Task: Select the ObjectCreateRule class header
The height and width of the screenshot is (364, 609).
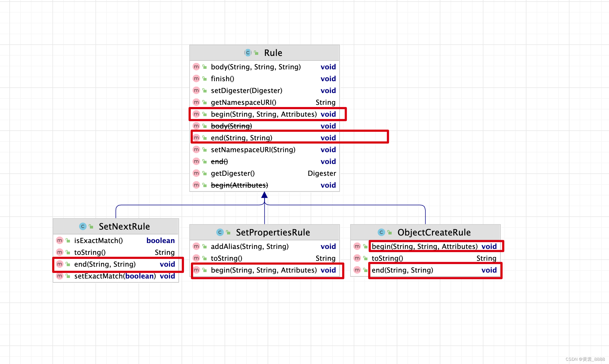Action: pyautogui.click(x=426, y=232)
